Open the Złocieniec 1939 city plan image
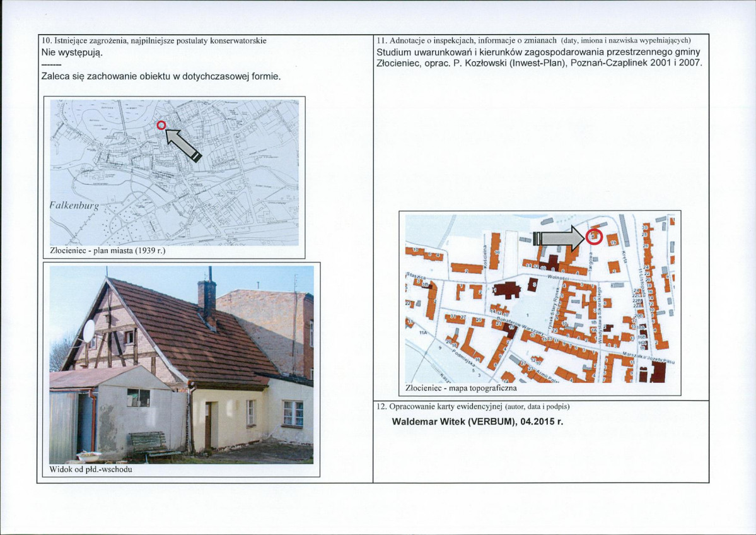The height and width of the screenshot is (535, 756). pyautogui.click(x=174, y=172)
